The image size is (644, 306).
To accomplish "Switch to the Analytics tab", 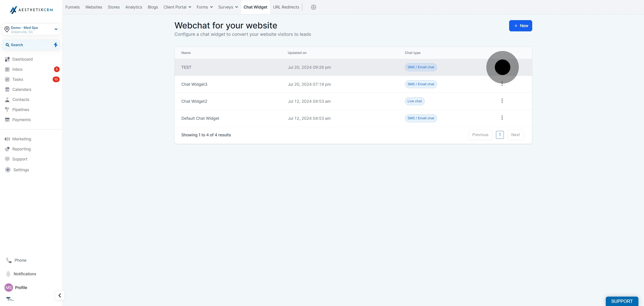I will pos(134,7).
